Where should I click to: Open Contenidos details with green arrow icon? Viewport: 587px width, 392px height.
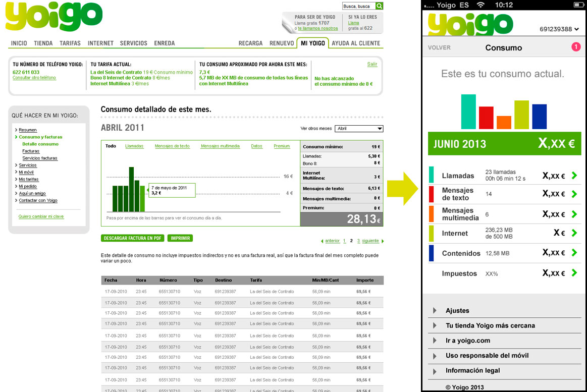pyautogui.click(x=575, y=253)
